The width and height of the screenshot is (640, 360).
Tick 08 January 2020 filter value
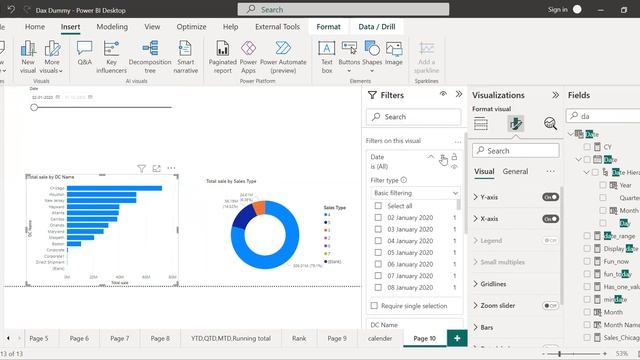pyautogui.click(x=378, y=287)
